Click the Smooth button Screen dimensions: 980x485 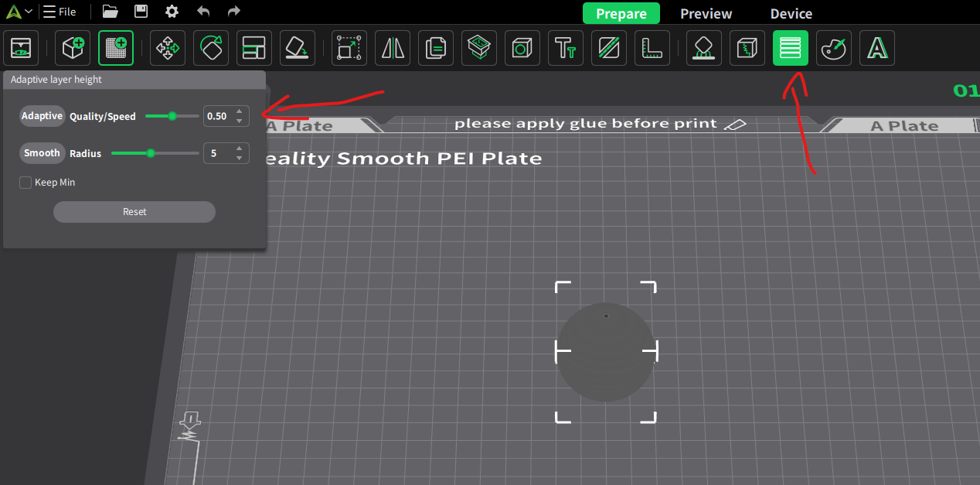coord(43,153)
